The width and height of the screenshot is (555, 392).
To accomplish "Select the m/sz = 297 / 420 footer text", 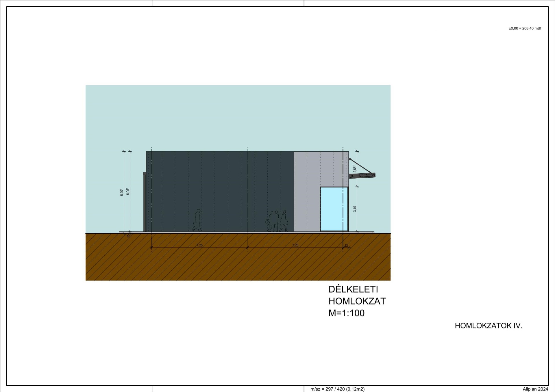I will [x=337, y=389].
